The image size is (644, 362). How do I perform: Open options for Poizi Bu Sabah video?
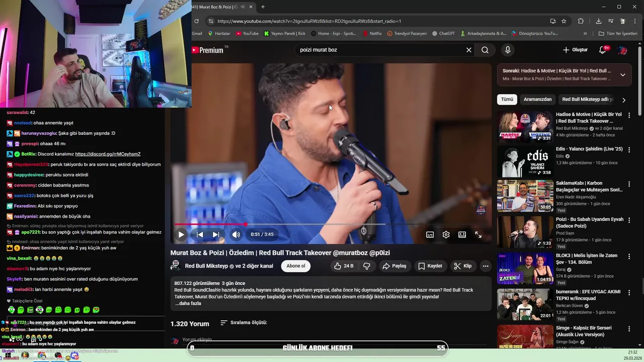(x=629, y=220)
